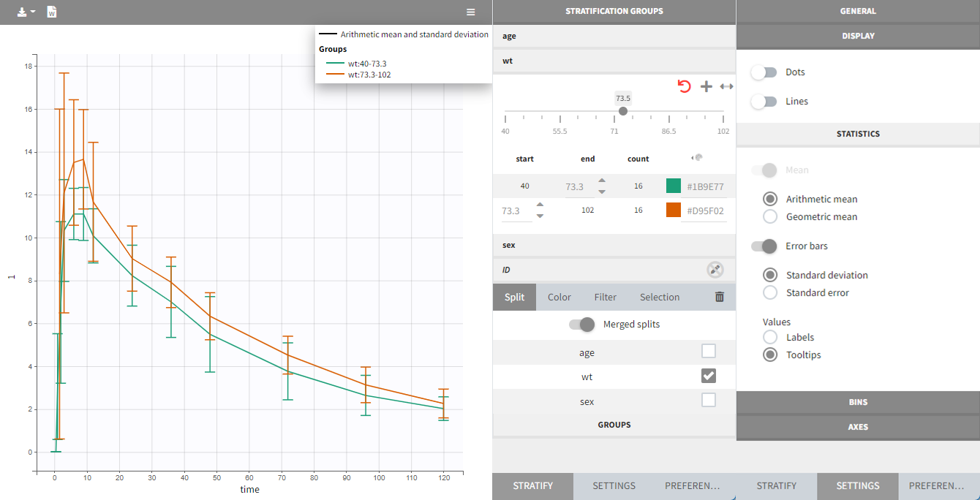Expand the AXES section

click(x=858, y=427)
